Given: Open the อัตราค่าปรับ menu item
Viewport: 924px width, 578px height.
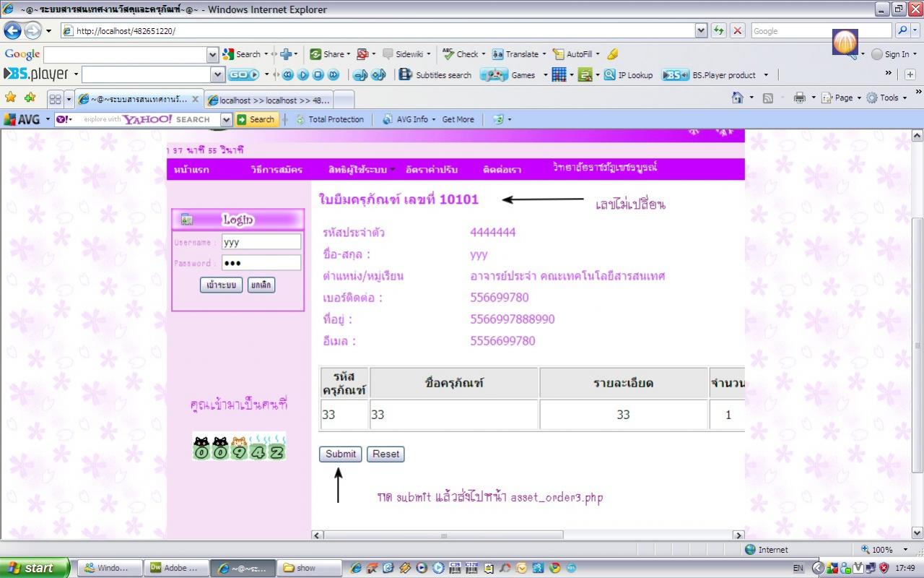Looking at the screenshot, I should click(x=432, y=170).
